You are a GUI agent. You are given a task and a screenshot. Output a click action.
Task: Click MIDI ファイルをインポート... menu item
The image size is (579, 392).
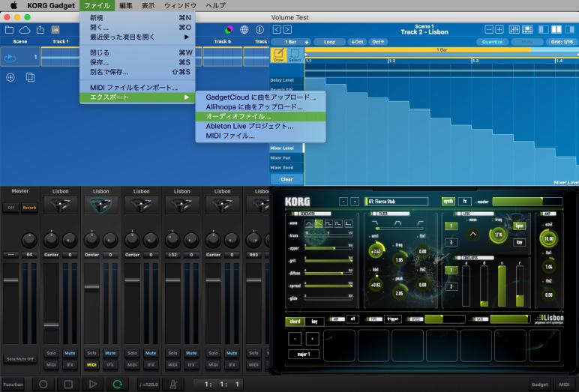click(137, 88)
